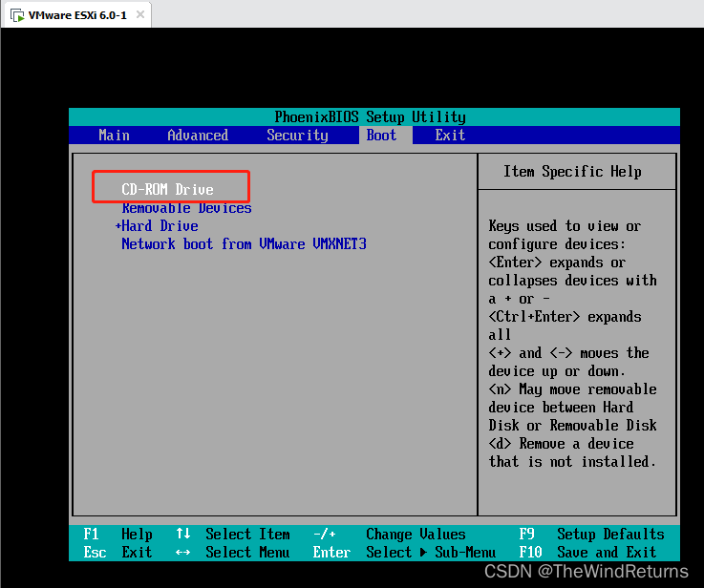Click the F10 Save and Exit hint

[x=587, y=552]
